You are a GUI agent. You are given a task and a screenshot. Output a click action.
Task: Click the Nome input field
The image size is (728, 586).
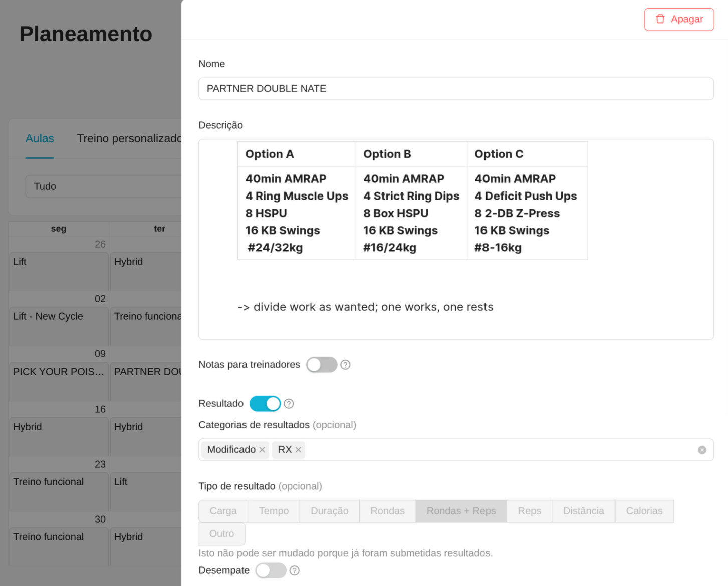pos(456,89)
